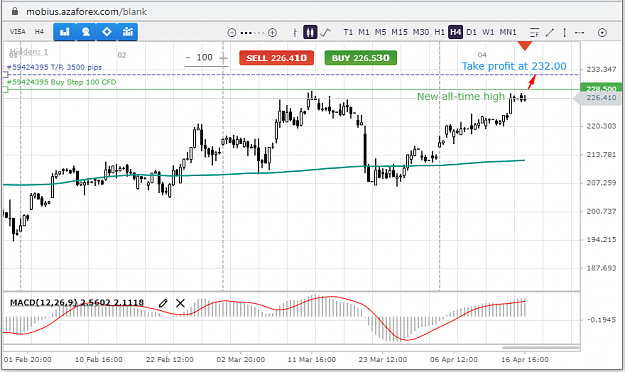Image resolution: width=625 pixels, height=372 pixels.
Task: Adjust the chart zoom level slider
Action: click(x=252, y=33)
